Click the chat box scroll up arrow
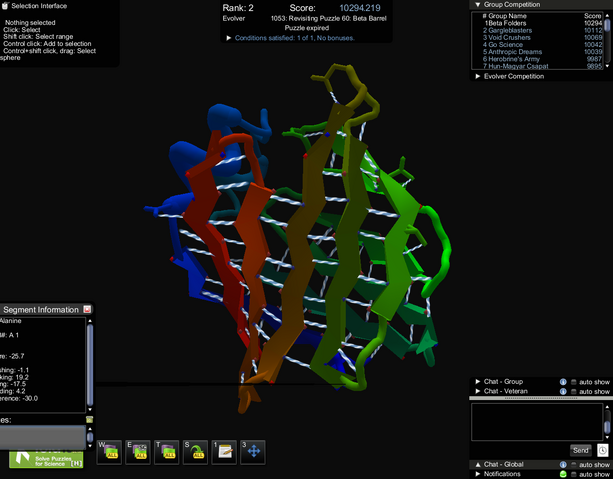613x479 pixels. coord(607,407)
